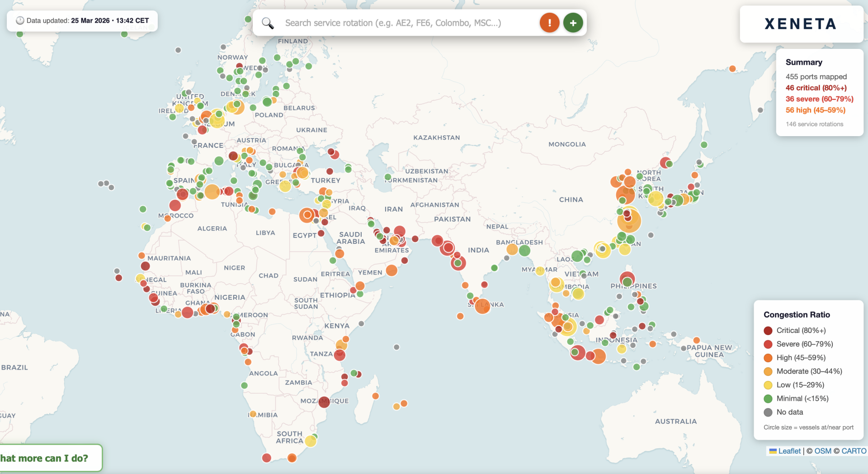868x474 pixels.
Task: Click the magnifying glass search icon
Action: click(x=268, y=23)
